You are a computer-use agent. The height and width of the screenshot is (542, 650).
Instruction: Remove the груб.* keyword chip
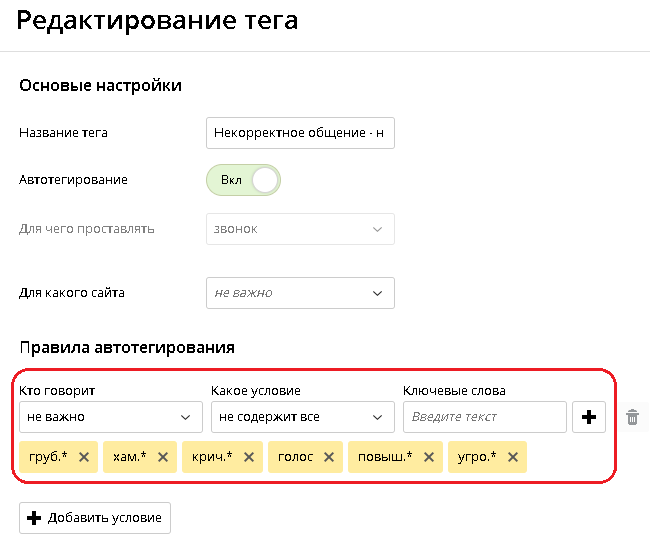point(84,457)
